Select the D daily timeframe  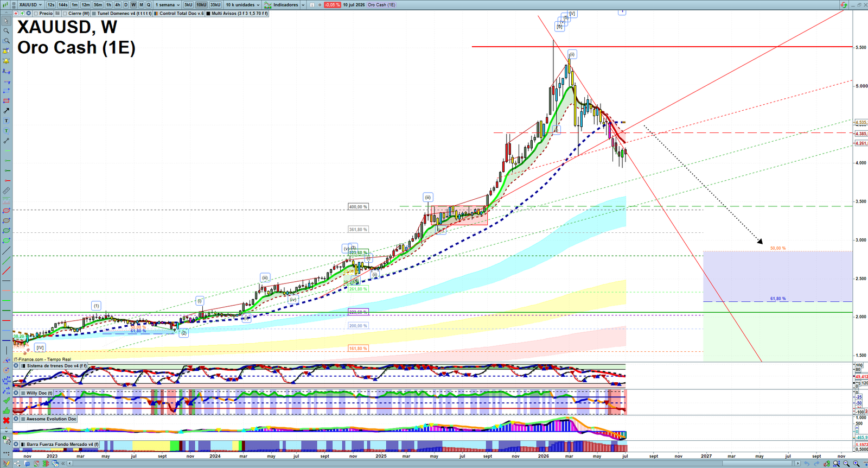[x=126, y=5]
